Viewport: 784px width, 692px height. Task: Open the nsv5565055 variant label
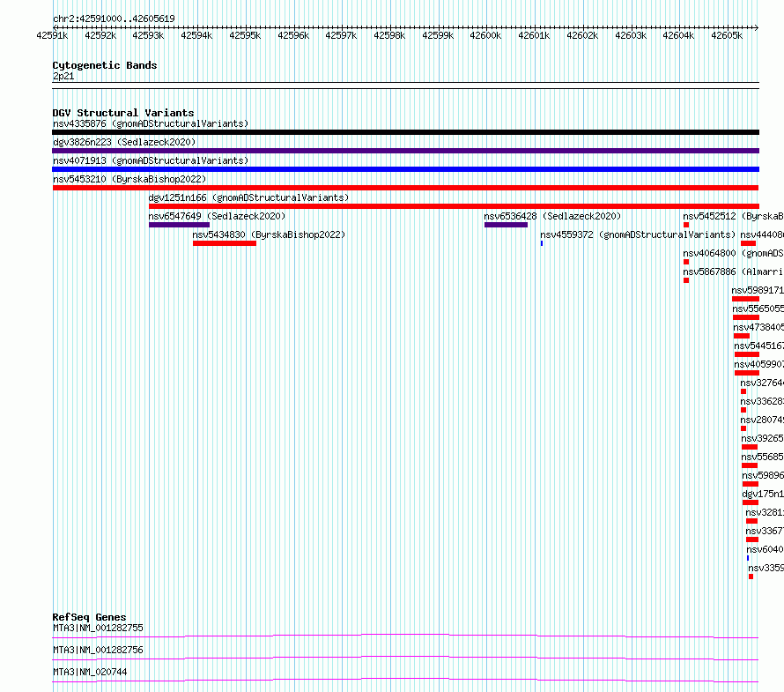coord(758,309)
